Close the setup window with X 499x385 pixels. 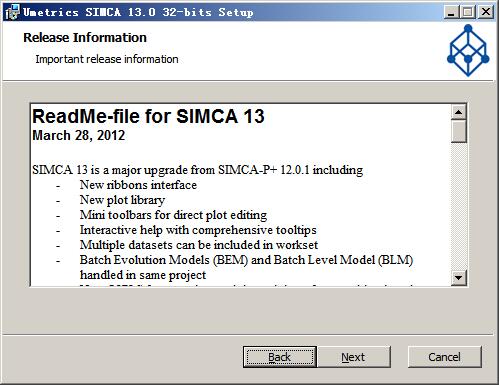click(x=486, y=12)
